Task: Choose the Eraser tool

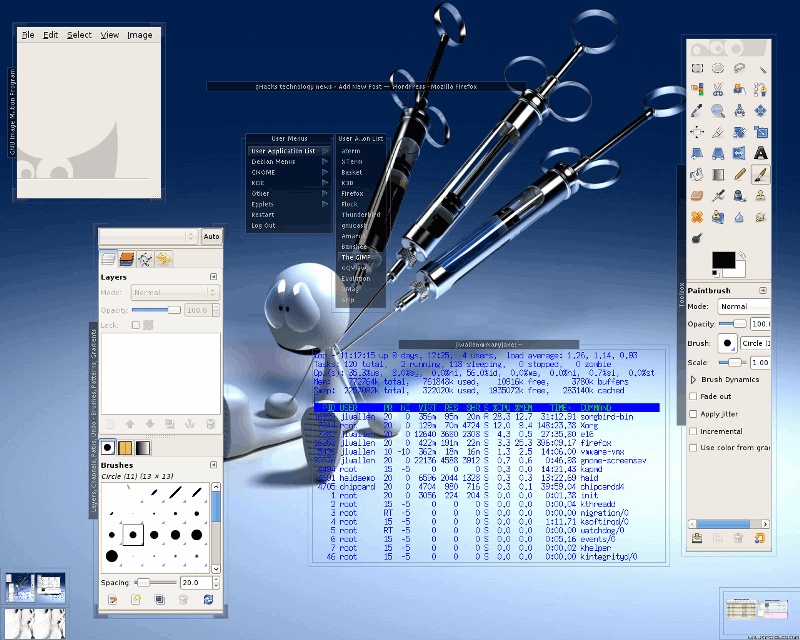Action: (697, 196)
